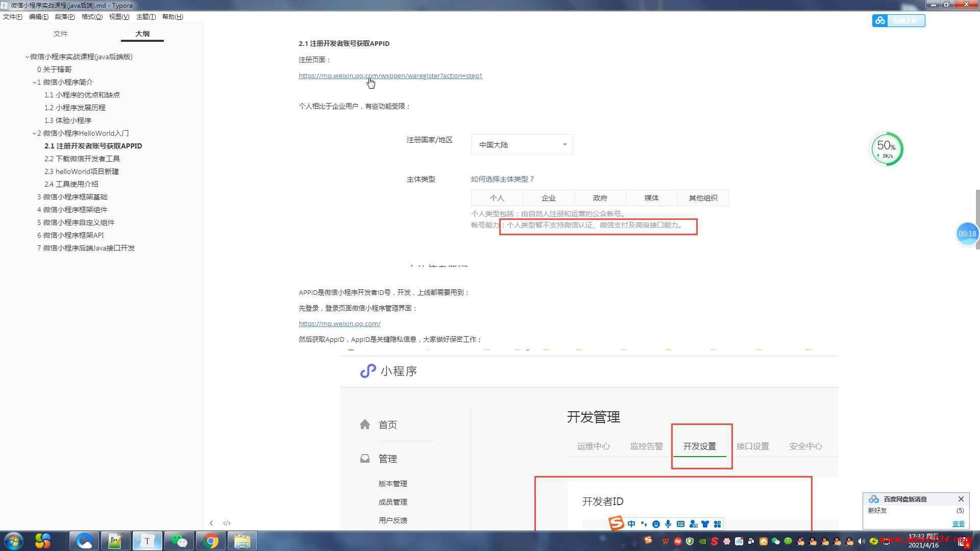Jump to 2.4 工具使用介绍
This screenshot has width=980, height=551.
(x=71, y=184)
